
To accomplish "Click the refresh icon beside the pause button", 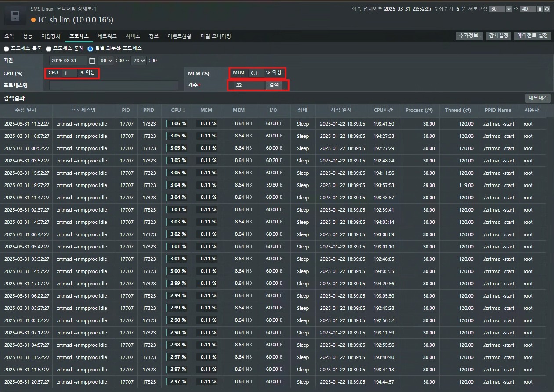I will pyautogui.click(x=547, y=9).
